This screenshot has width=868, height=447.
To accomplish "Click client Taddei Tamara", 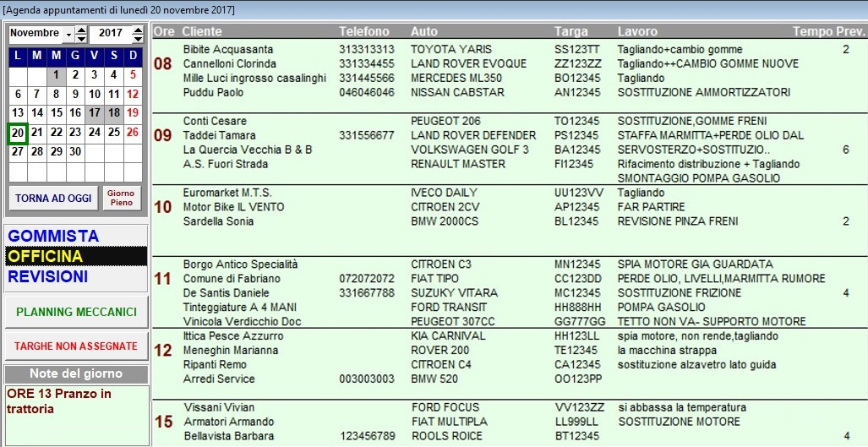I will pos(219,135).
